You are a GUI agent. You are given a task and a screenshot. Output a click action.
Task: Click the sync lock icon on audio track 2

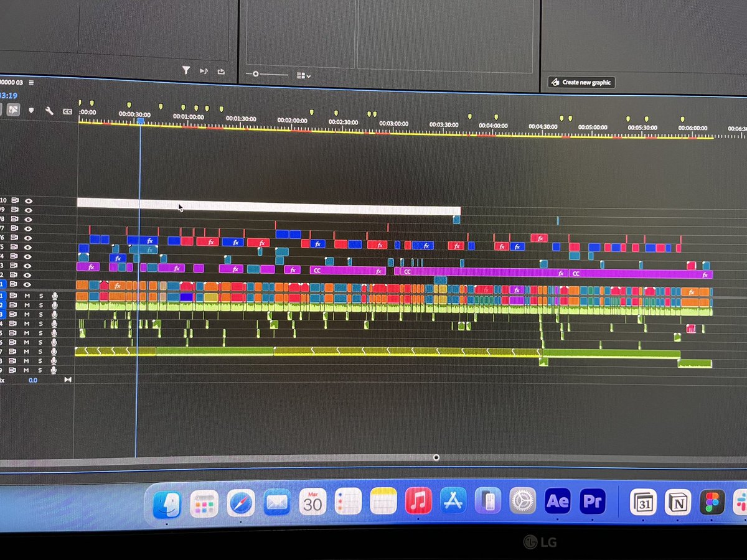coord(14,306)
